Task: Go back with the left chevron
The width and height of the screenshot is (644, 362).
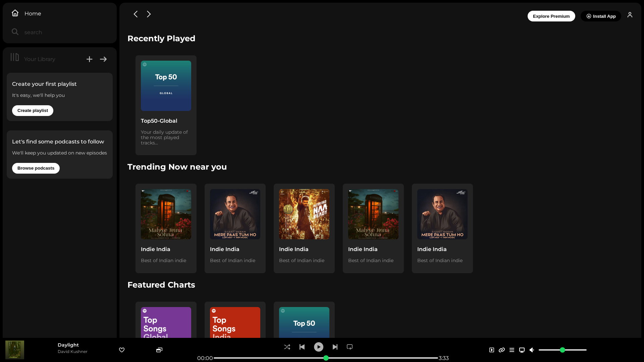Action: [x=136, y=14]
